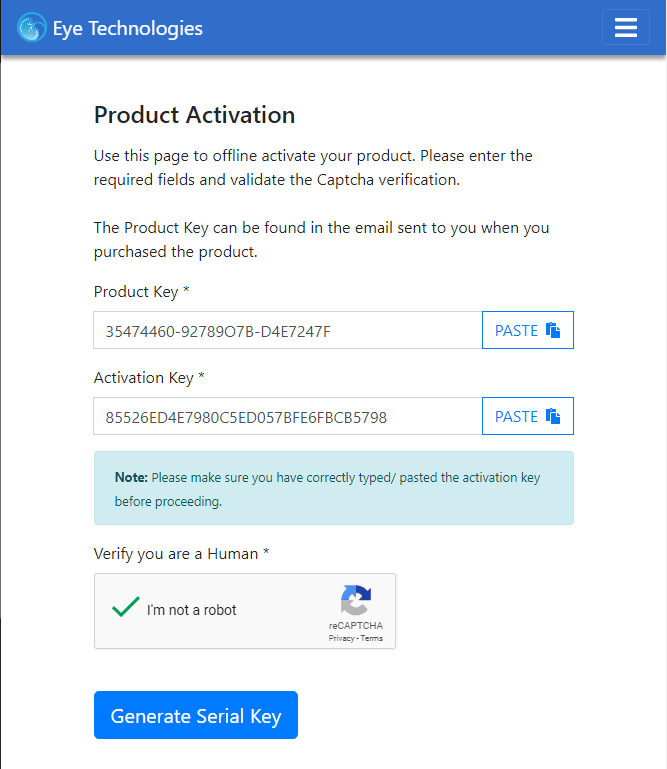
Task: Click clipboard icon beside Activation Key
Action: (x=553, y=416)
